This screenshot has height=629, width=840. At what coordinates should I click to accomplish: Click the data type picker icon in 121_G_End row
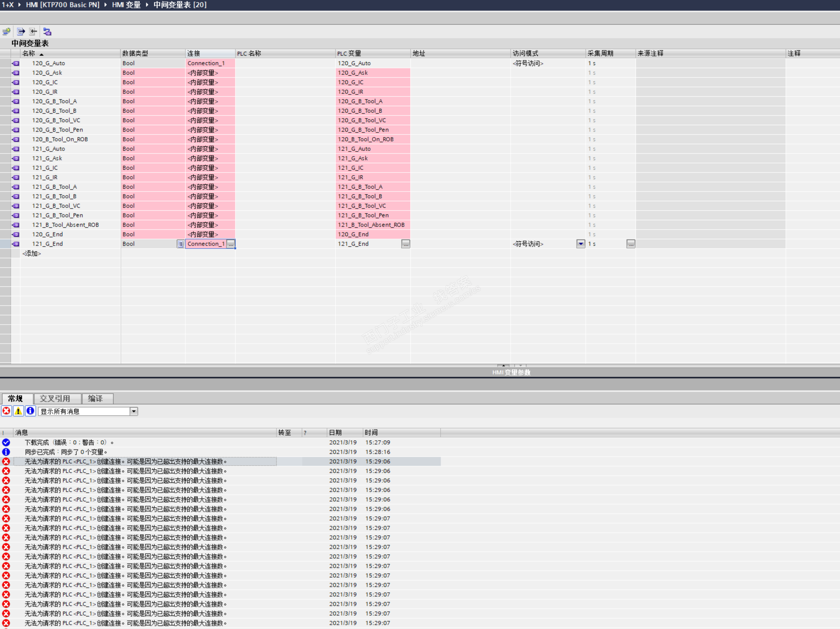tap(180, 244)
